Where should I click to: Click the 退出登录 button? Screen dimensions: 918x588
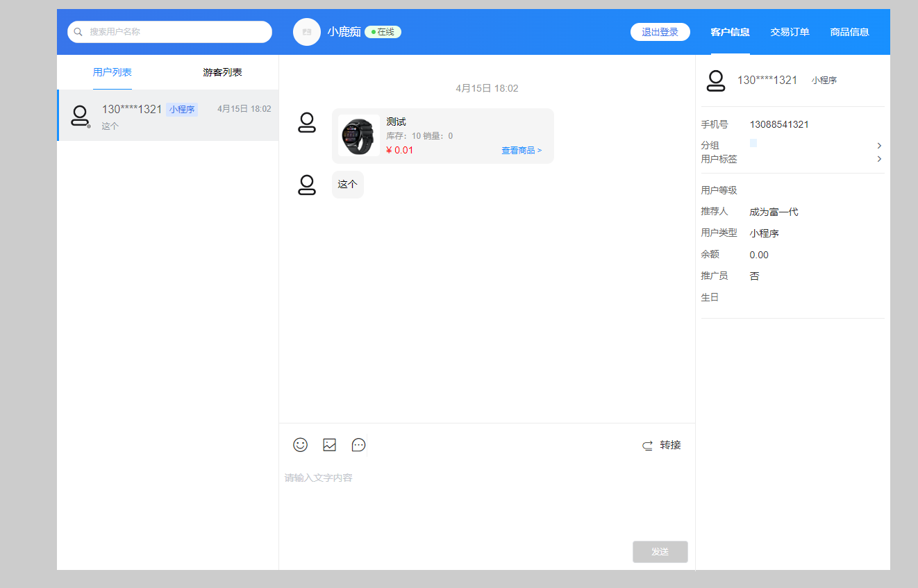[x=660, y=32]
